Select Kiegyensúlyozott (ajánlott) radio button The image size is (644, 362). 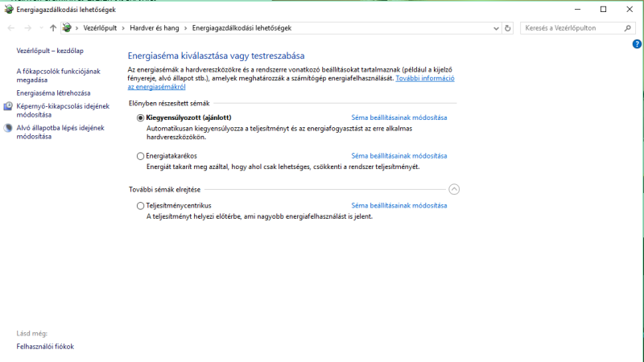pyautogui.click(x=140, y=117)
